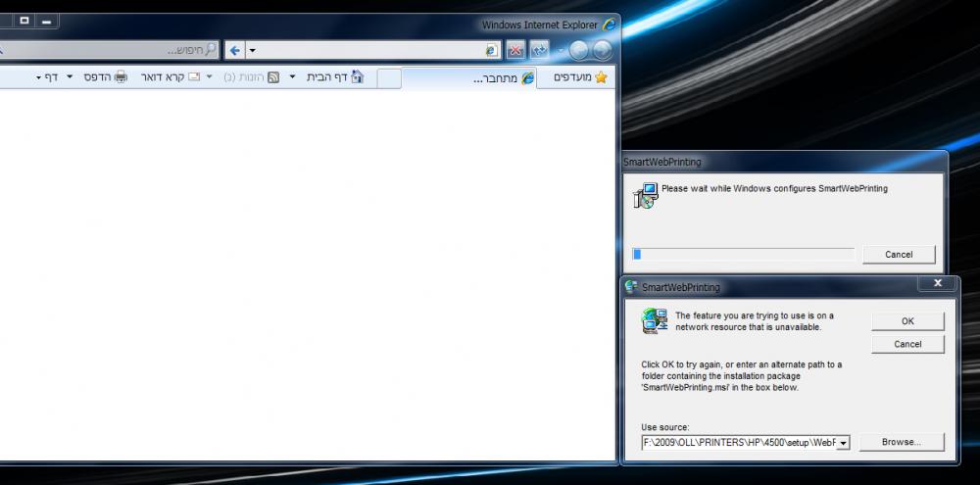This screenshot has width=980, height=485.
Task: Click the Internet Explorer logo in title bar
Action: [x=609, y=24]
